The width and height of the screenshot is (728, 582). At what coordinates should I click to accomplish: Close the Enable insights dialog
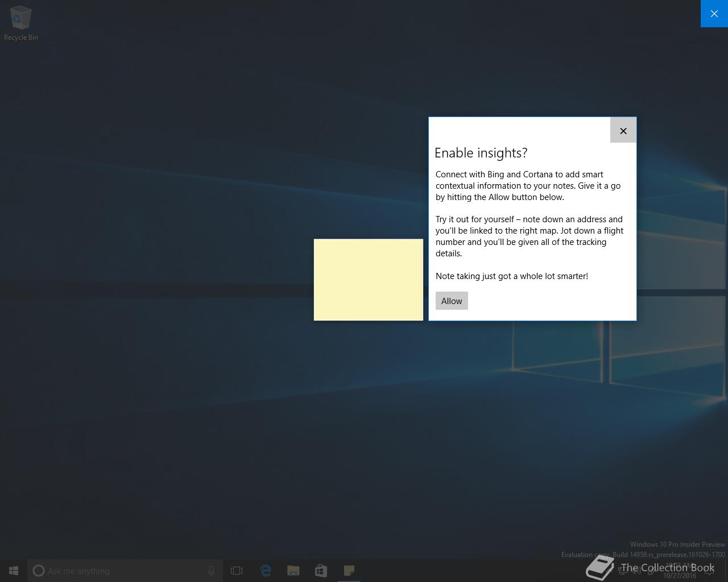click(x=623, y=131)
